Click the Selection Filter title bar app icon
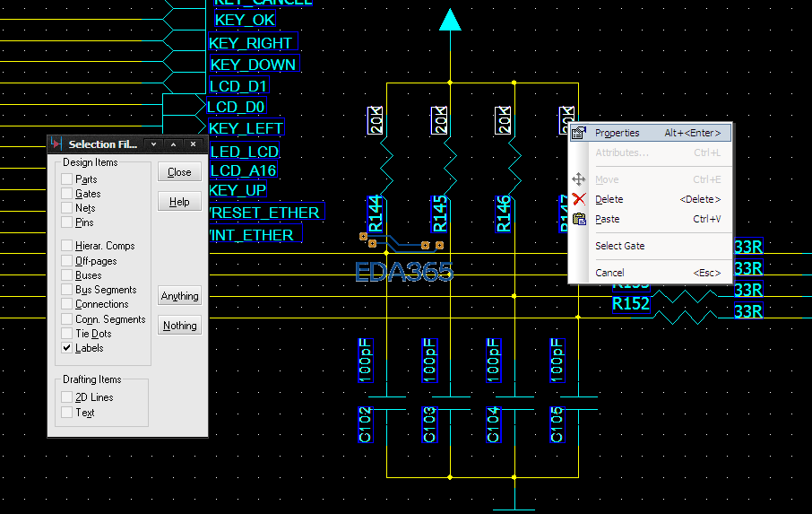Screen dimensions: 812x514 [56, 144]
